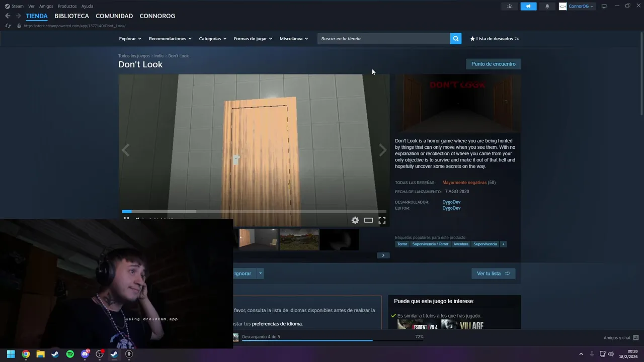Go forward with the right navigation arrow
Image resolution: width=644 pixels, height=362 pixels.
18,16
